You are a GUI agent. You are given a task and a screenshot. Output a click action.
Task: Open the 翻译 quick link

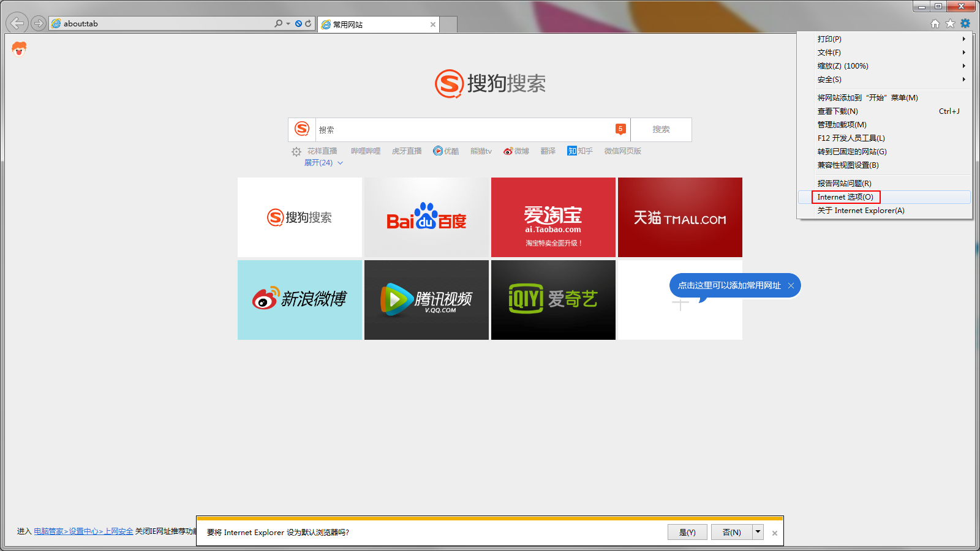tap(548, 151)
